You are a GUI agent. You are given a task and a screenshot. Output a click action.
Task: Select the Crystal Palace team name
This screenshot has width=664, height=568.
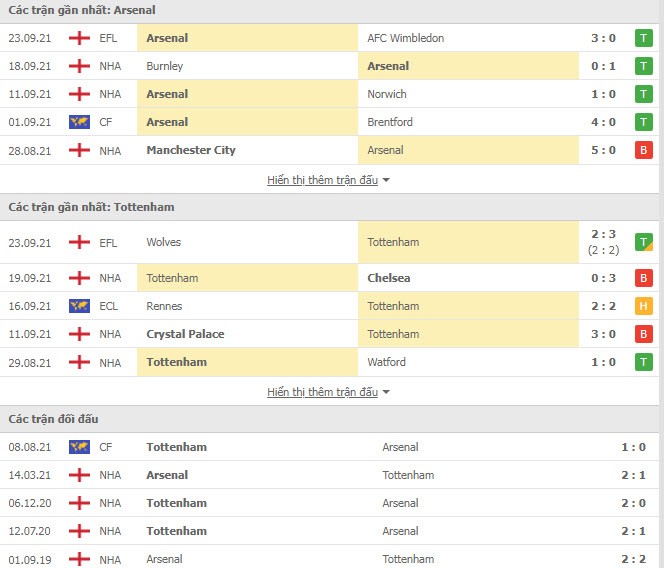click(185, 334)
